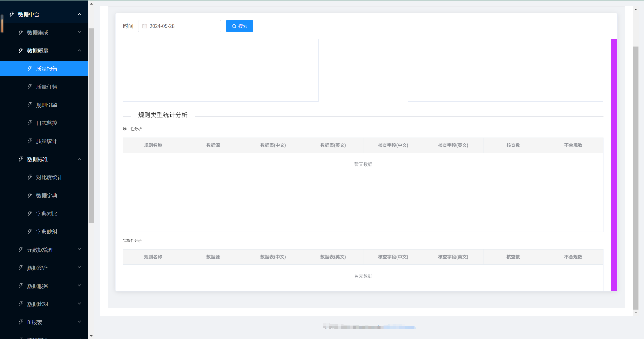Expand the BI报表 submenu chevron
Image resolution: width=644 pixels, height=339 pixels.
79,322
